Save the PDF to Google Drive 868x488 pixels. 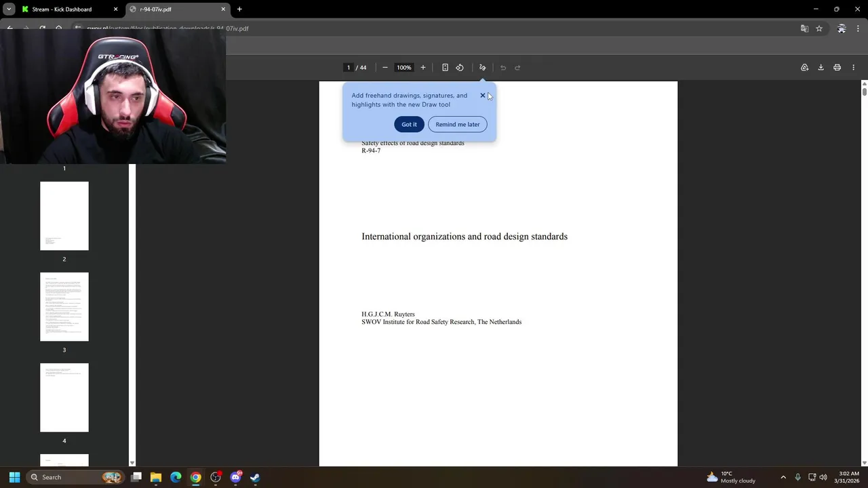tap(804, 68)
